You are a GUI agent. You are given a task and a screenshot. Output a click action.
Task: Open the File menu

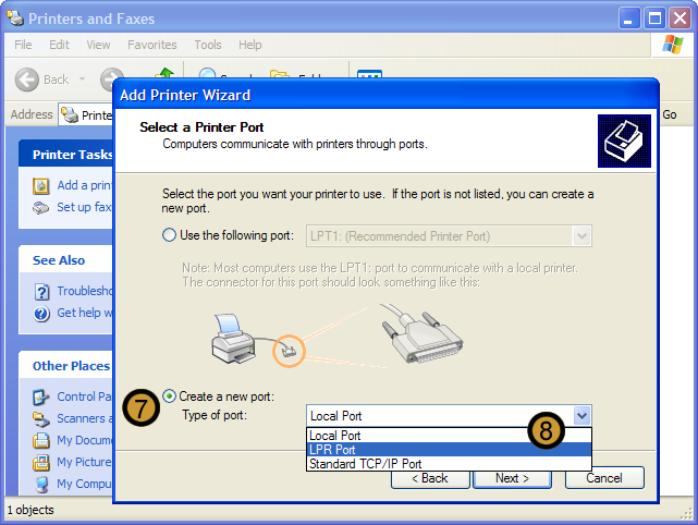(23, 45)
